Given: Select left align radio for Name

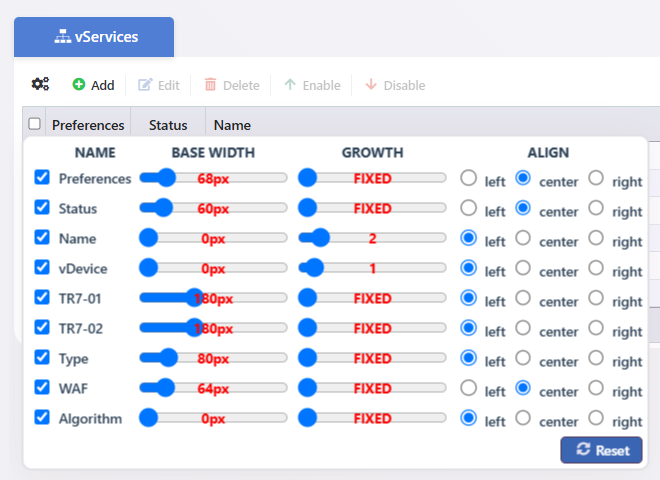Looking at the screenshot, I should pyautogui.click(x=468, y=238).
